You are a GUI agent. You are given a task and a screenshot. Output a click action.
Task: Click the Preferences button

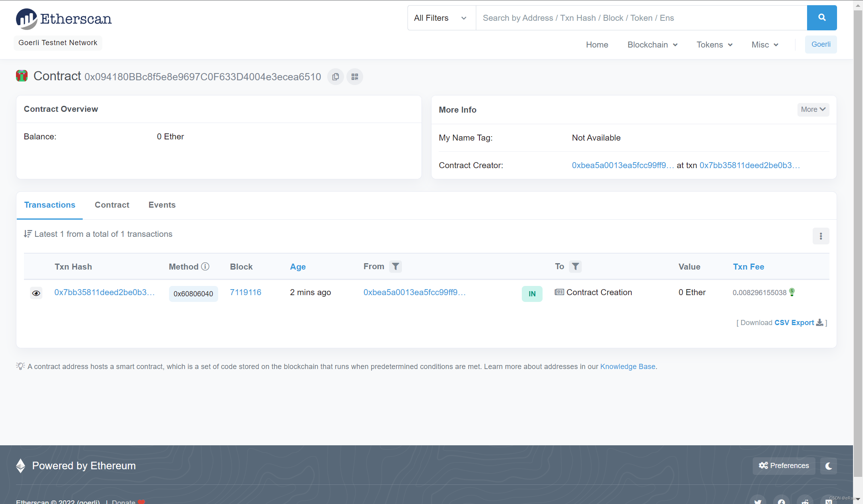tap(784, 466)
